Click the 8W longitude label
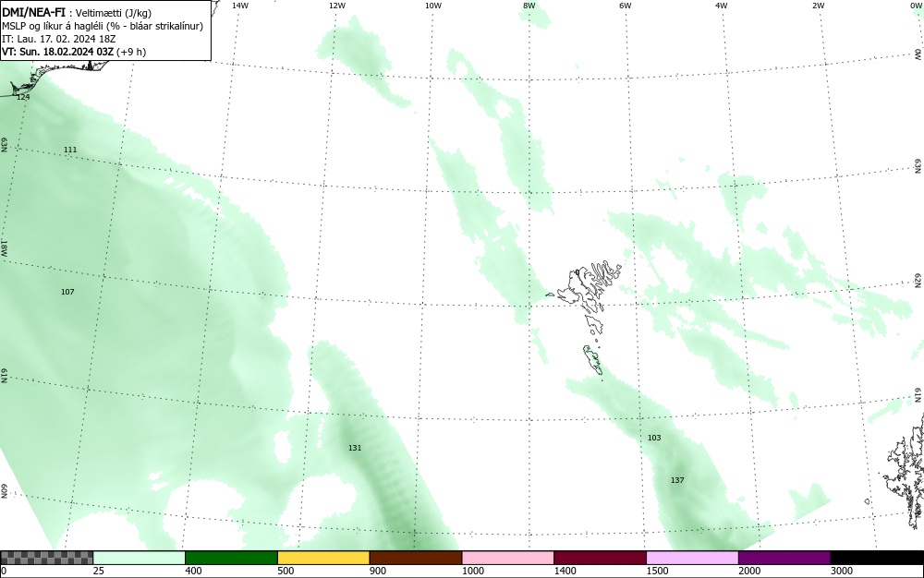 click(529, 6)
